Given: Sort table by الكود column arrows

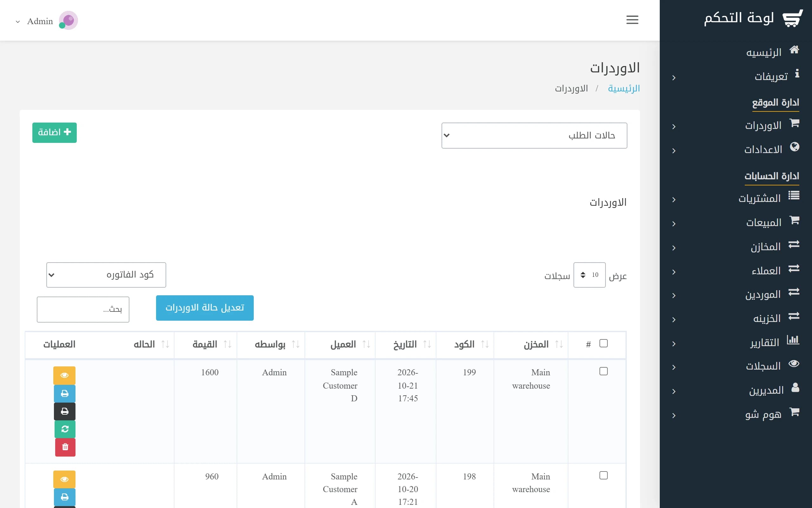Looking at the screenshot, I should 485,344.
